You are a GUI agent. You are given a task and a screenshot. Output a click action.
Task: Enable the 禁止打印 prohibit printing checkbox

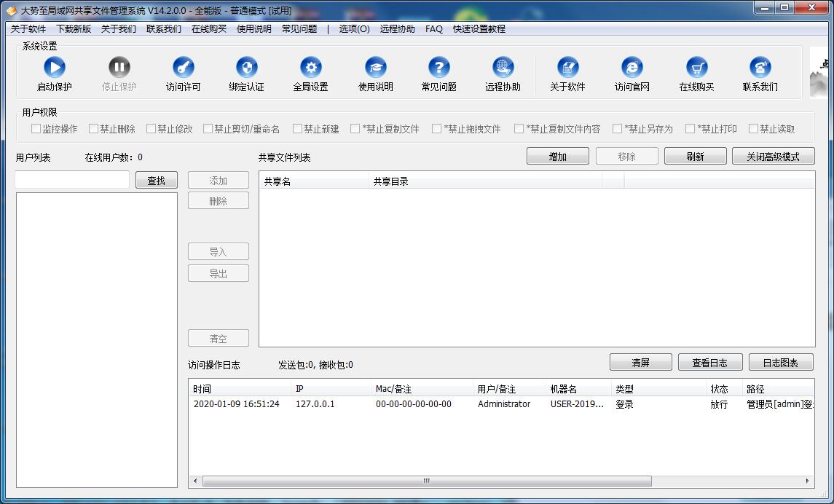[689, 128]
